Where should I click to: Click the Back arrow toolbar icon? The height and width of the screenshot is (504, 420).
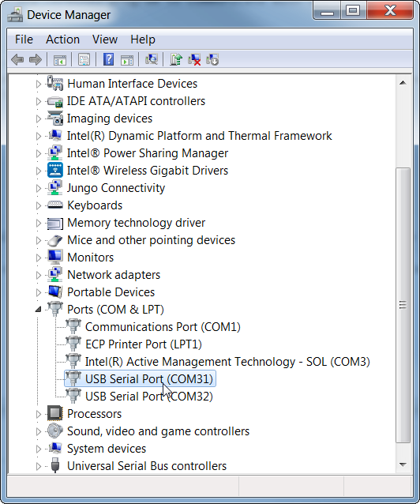17,59
